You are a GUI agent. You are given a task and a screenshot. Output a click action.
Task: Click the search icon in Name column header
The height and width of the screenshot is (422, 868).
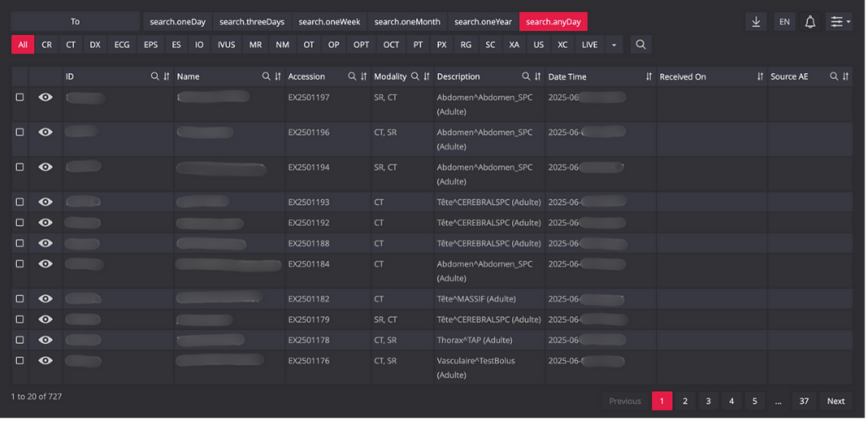[266, 76]
